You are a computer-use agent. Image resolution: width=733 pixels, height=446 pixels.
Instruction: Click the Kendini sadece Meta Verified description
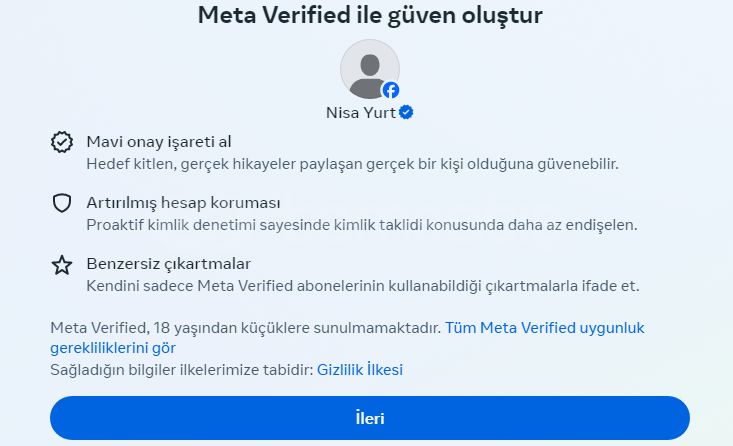[363, 286]
